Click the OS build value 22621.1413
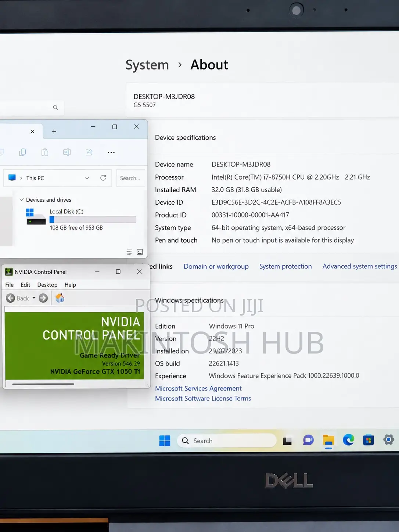Screen dimensions: 399x532 coord(224,363)
